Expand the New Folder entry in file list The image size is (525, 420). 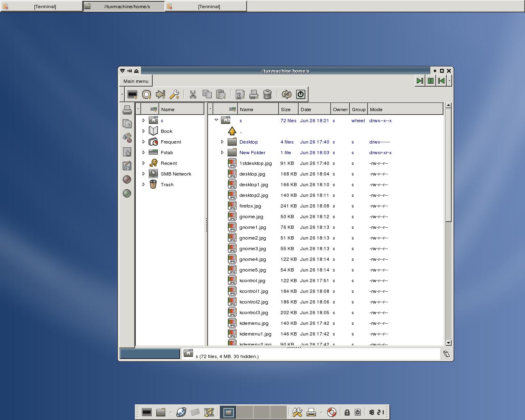click(x=222, y=153)
